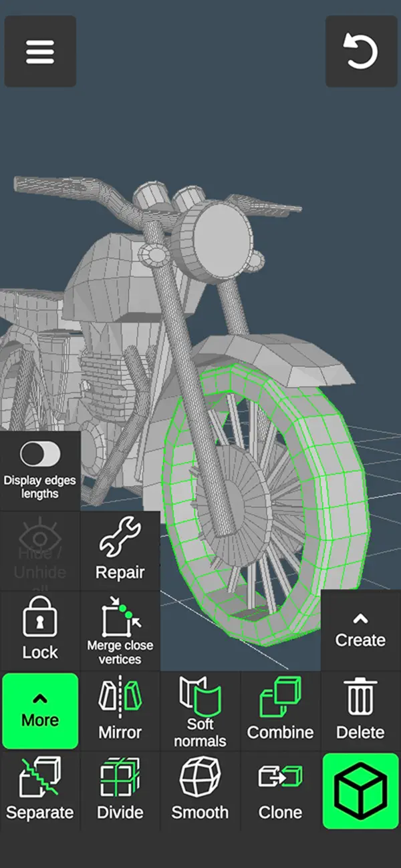Tap the green cube object mode button

360,791
